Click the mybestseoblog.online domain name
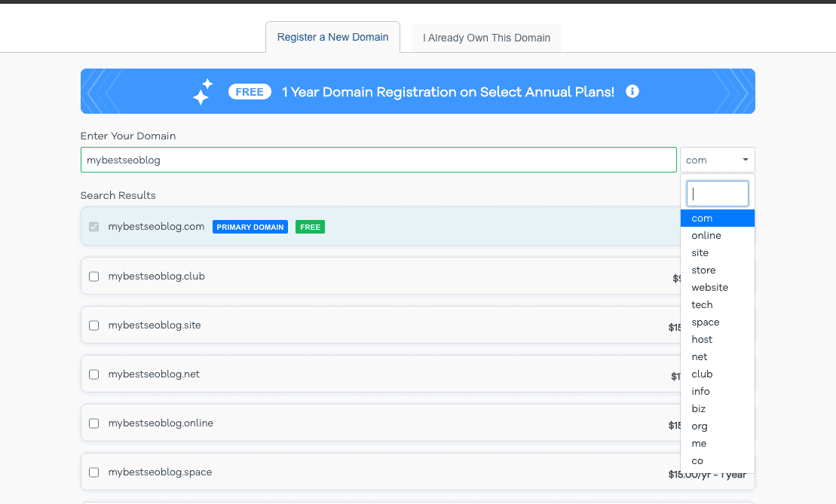The height and width of the screenshot is (504, 836). [161, 423]
